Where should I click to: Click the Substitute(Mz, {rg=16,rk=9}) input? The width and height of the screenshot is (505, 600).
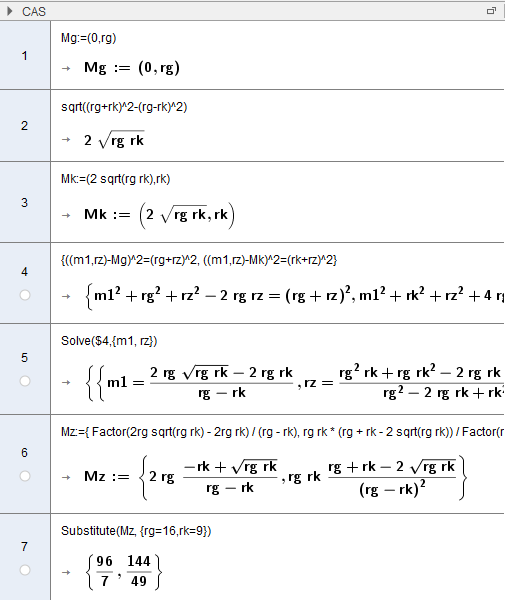tap(136, 531)
